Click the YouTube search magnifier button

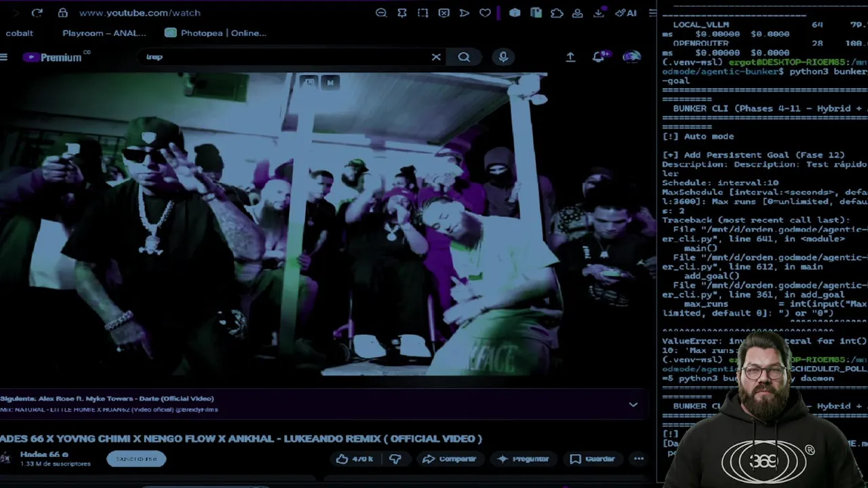point(464,57)
